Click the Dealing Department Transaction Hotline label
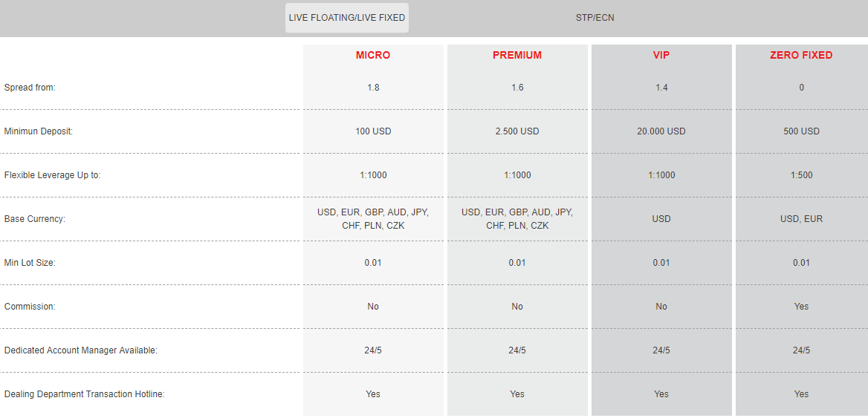This screenshot has height=418, width=868. tap(85, 394)
